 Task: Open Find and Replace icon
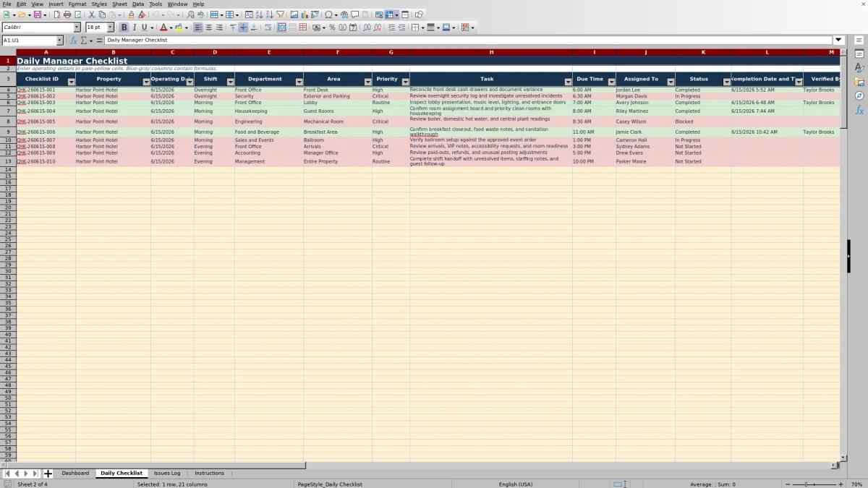pos(190,14)
